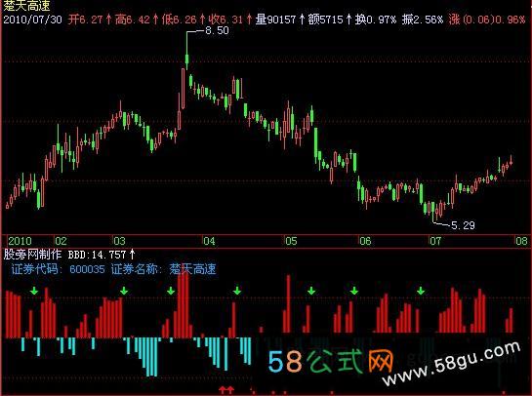Click the turnover amount 额5715 value
The width and height of the screenshot is (532, 396).
tap(326, 20)
